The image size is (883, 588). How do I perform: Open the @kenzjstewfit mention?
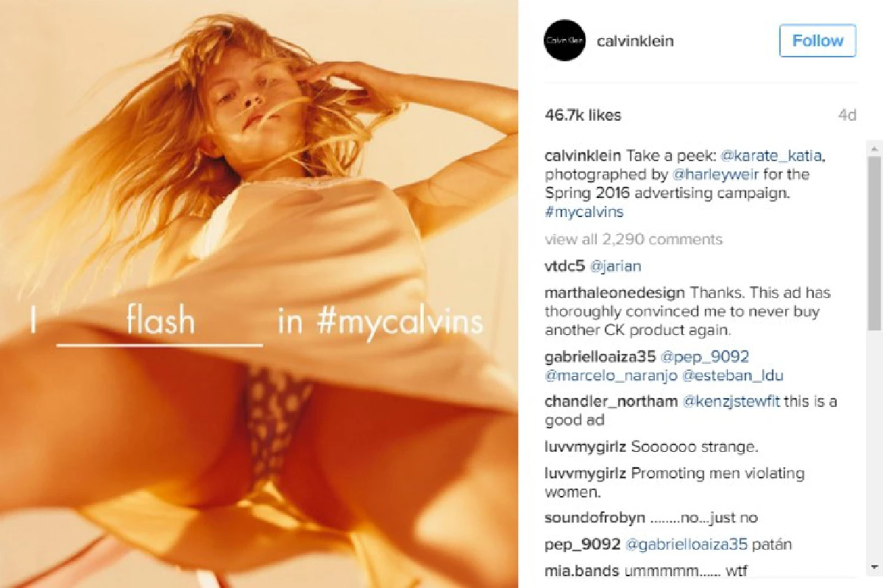(733, 402)
